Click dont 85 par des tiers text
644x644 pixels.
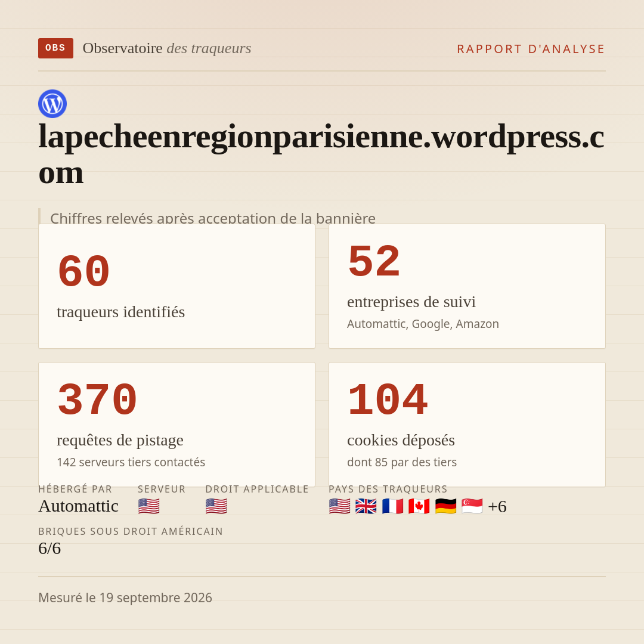[402, 463]
